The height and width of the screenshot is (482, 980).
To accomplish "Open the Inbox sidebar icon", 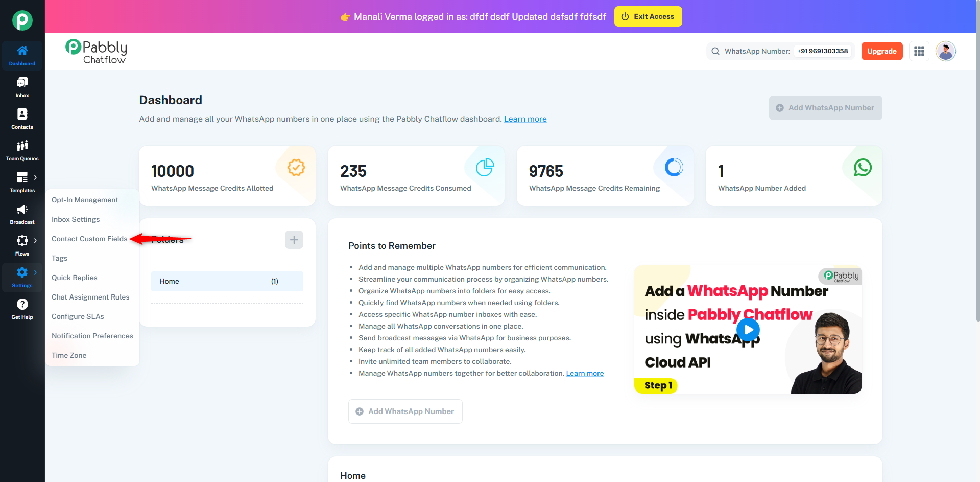I will (22, 83).
